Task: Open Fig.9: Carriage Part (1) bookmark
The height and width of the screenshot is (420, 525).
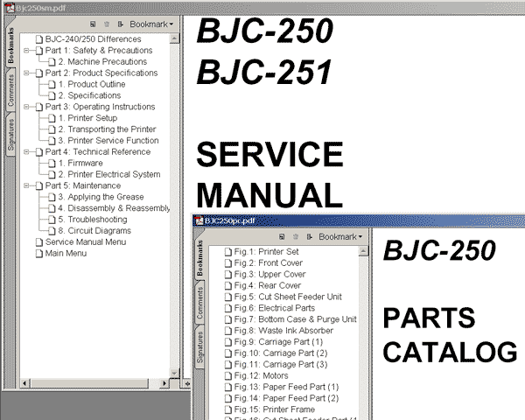Action: pyautogui.click(x=278, y=342)
